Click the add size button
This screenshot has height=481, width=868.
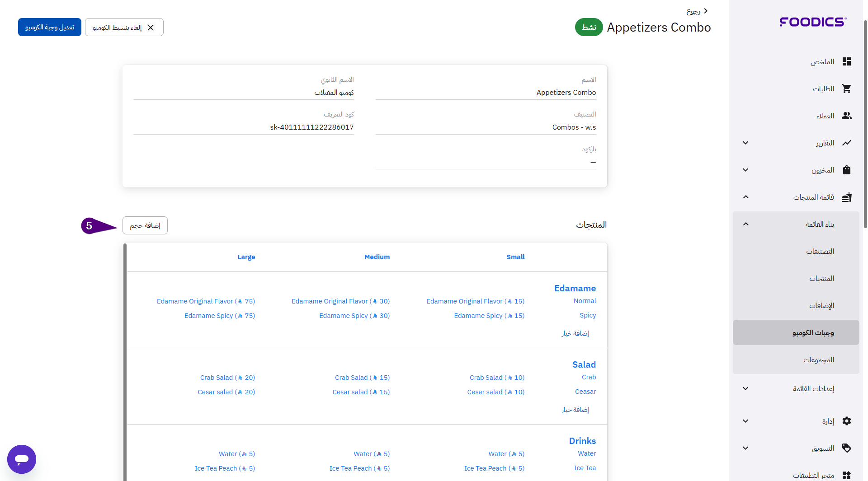pyautogui.click(x=145, y=225)
